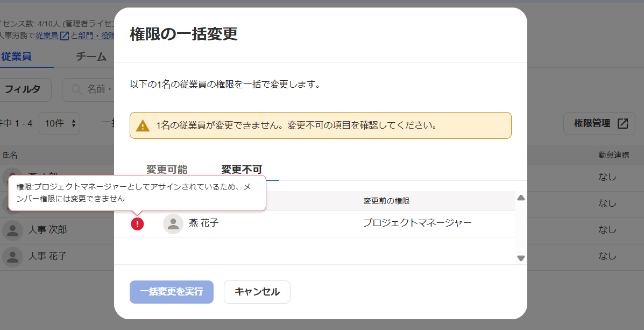Click the name search input field
644x330 pixels.
pyautogui.click(x=88, y=89)
